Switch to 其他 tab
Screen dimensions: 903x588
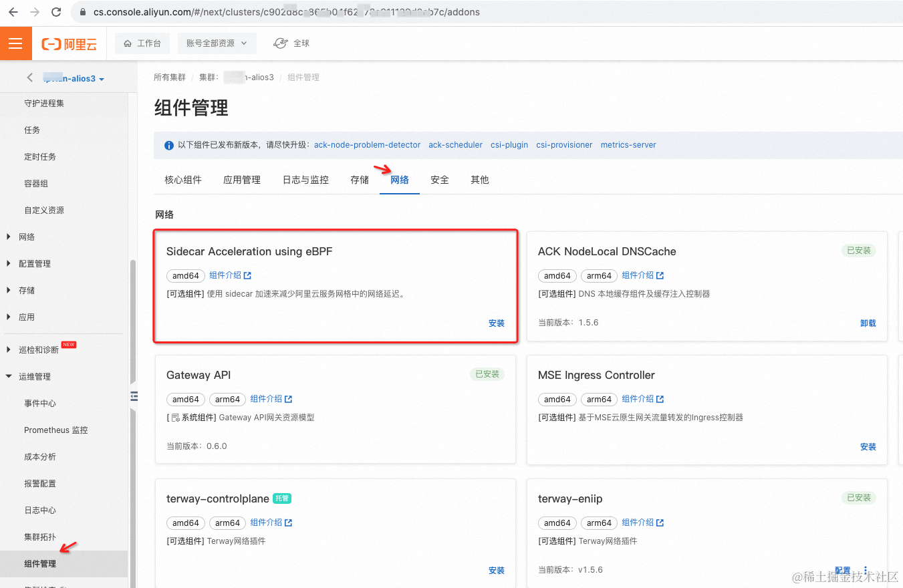(480, 180)
